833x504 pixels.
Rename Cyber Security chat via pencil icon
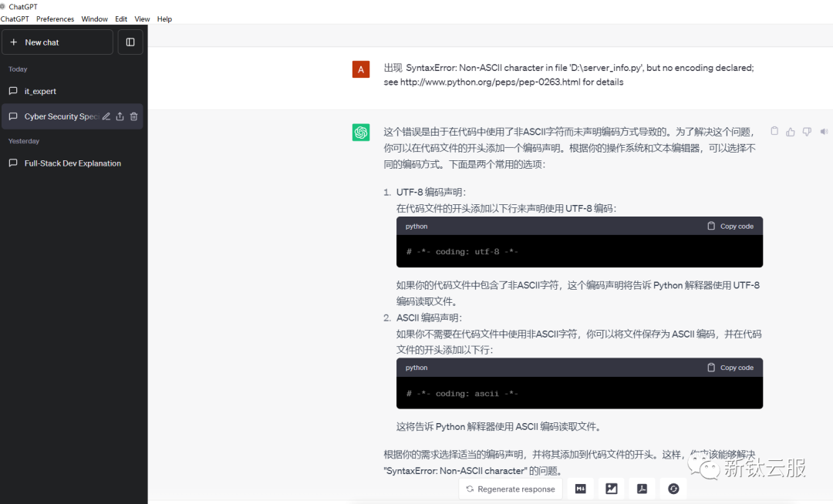tap(106, 116)
